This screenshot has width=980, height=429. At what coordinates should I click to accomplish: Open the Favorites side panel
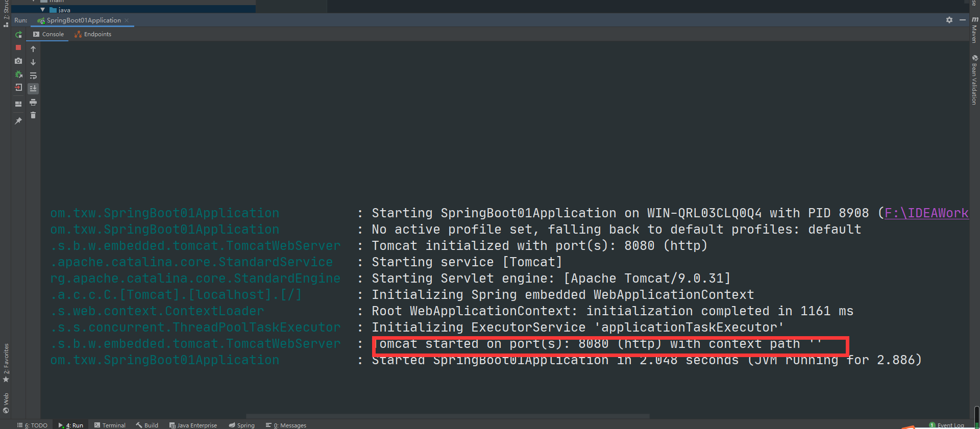[x=6, y=363]
